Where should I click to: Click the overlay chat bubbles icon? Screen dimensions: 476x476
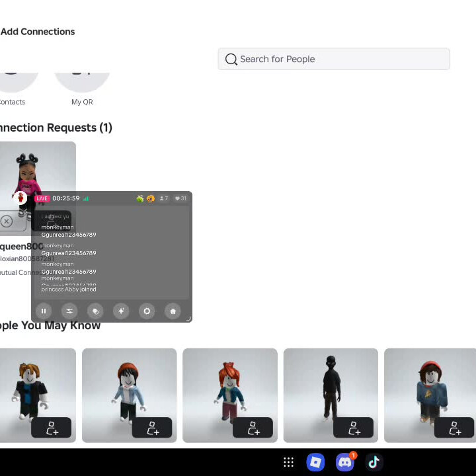point(95,311)
